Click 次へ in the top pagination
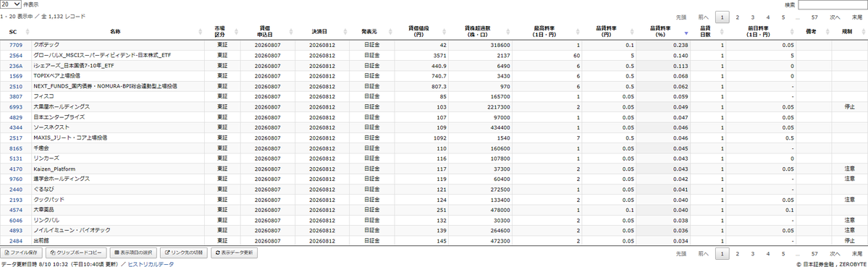The image size is (868, 267). pyautogui.click(x=835, y=17)
